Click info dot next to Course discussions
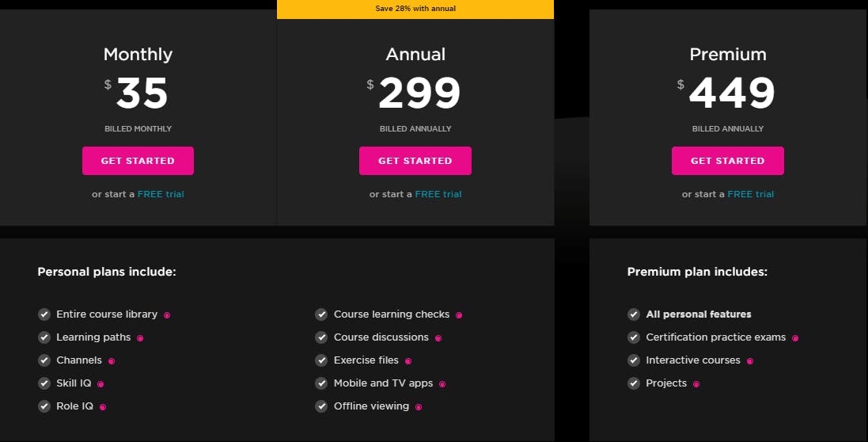Screen dimensions: 868x442 [438, 338]
